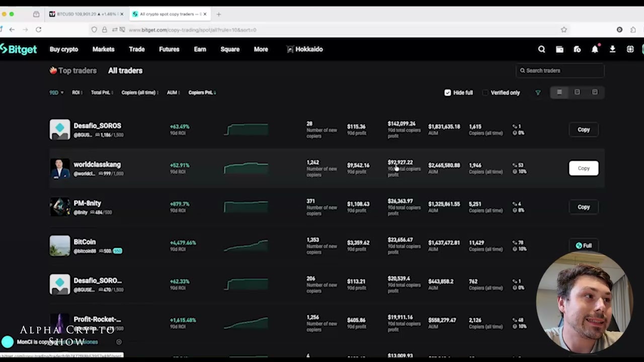Reload the page in browser
The height and width of the screenshot is (362, 644).
pos(38,30)
